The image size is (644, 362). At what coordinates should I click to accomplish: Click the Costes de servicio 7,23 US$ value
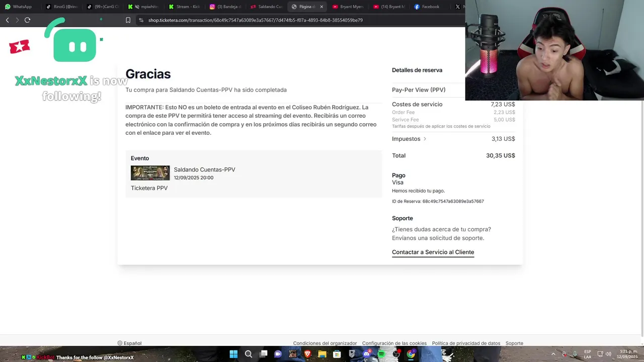coord(503,104)
